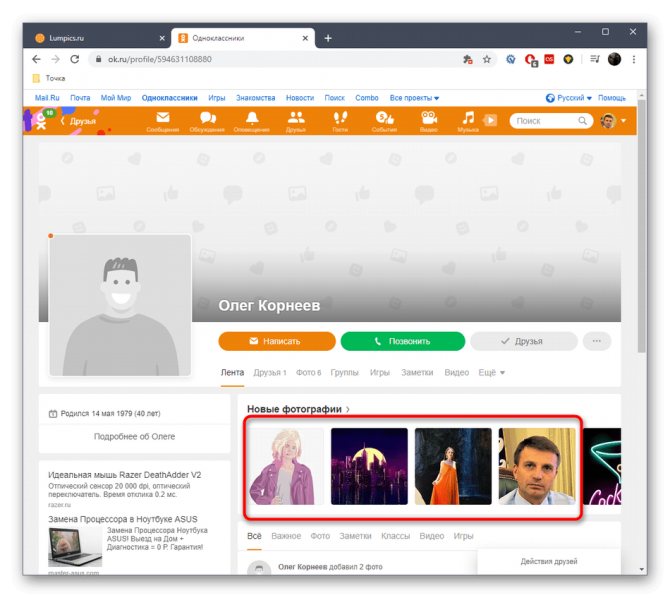Viewport: 670px width, 598px height.
Task: Open the Друзья people icon in orange bar
Action: (296, 118)
